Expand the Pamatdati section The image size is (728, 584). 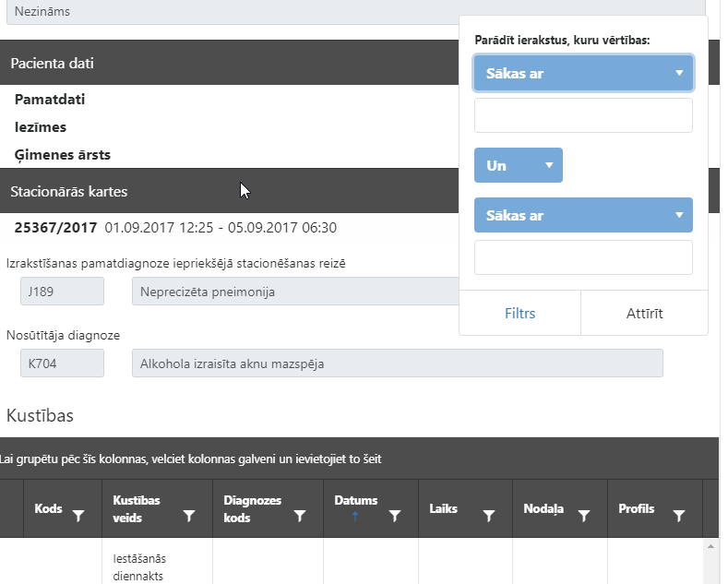coord(50,99)
